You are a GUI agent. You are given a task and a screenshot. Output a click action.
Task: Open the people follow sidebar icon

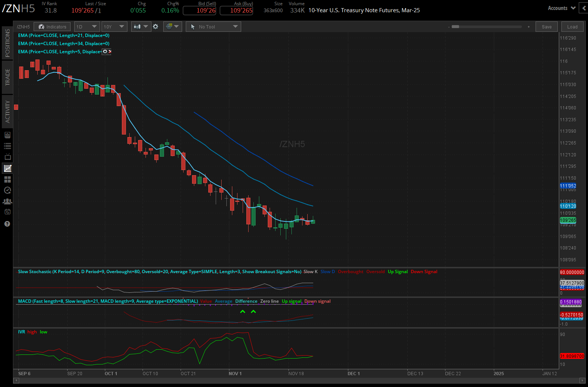[x=7, y=201]
